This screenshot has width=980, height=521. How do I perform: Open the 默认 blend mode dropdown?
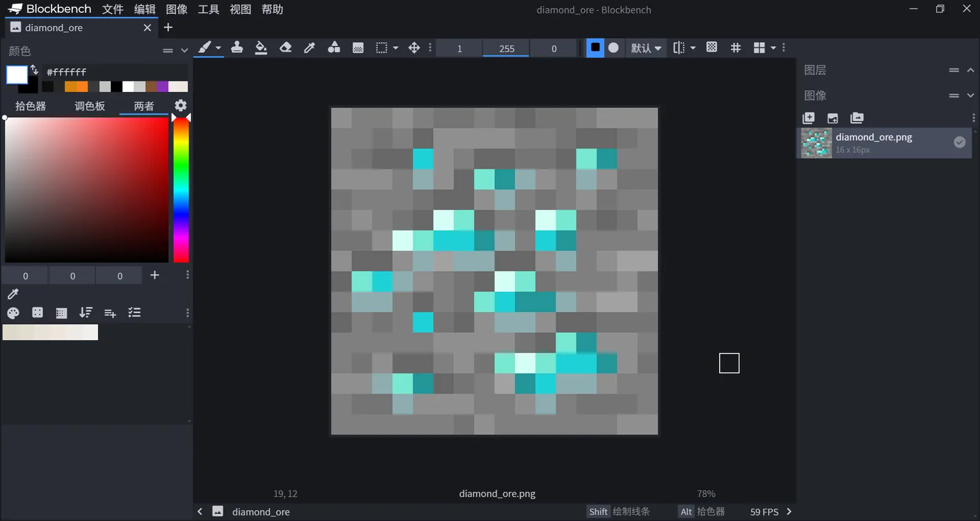click(x=646, y=48)
